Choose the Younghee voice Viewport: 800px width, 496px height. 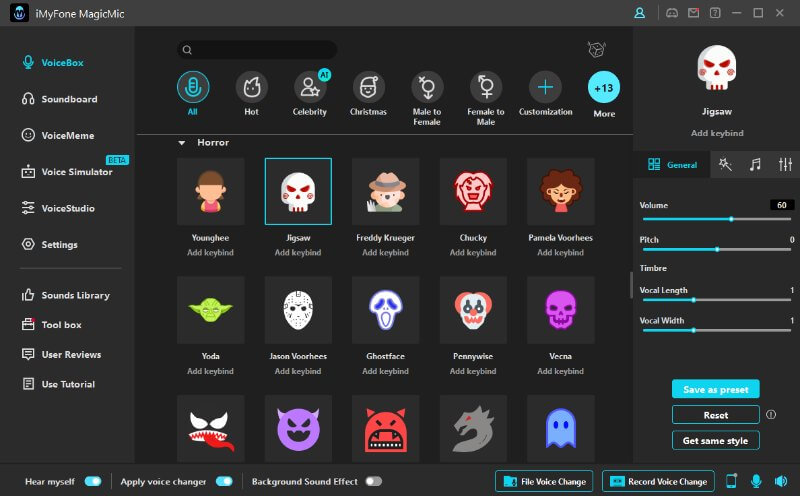[210, 191]
